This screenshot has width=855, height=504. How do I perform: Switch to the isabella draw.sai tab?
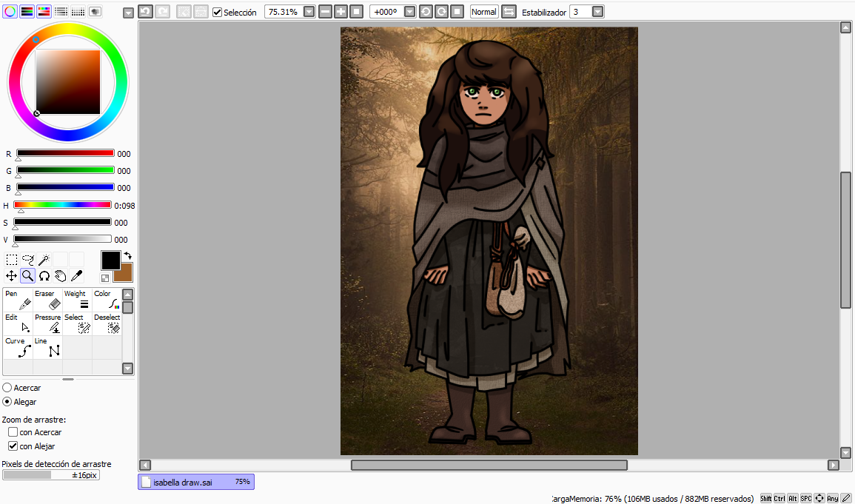(196, 482)
